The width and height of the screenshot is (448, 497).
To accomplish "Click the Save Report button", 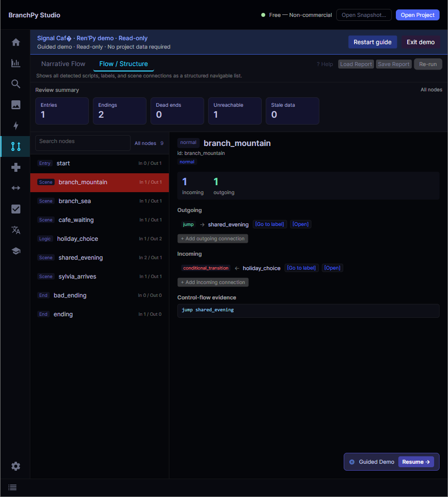I will tap(393, 64).
